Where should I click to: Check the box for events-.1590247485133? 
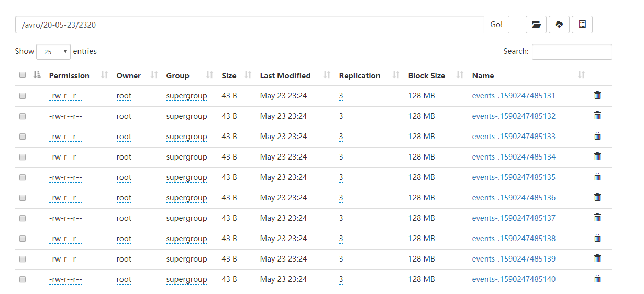(23, 137)
